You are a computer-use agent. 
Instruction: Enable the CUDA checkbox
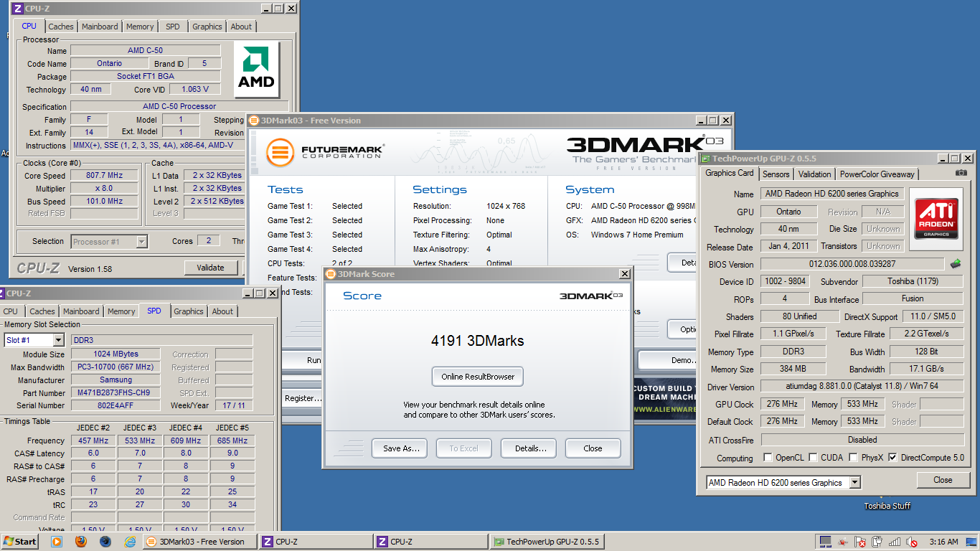click(813, 458)
